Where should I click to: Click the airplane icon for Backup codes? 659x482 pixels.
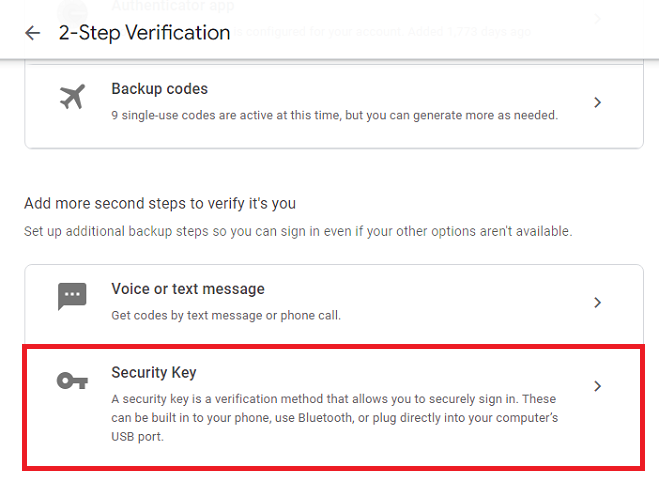pos(72,96)
